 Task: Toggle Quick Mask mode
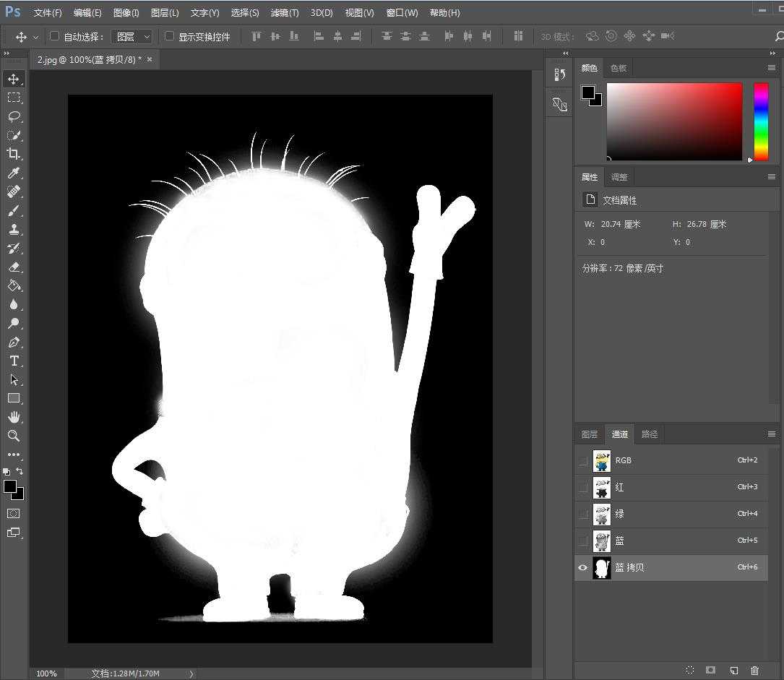[x=14, y=514]
